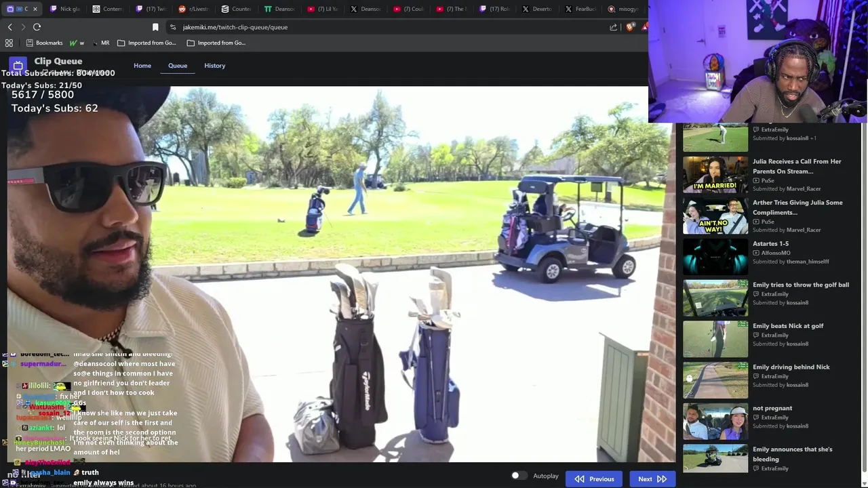Open the Brave Shields lion icon
The image size is (868, 488).
(x=631, y=27)
